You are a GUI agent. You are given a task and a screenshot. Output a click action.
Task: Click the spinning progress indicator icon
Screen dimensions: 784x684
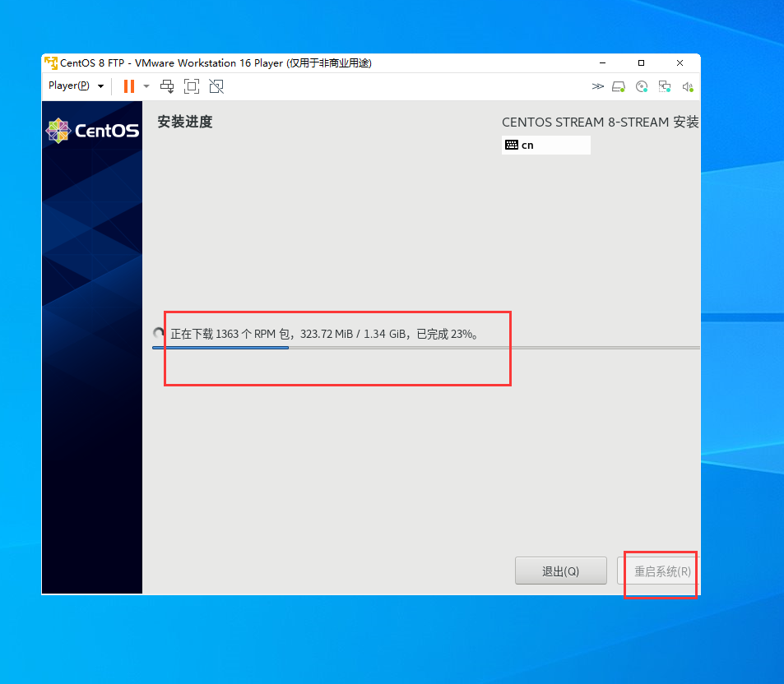point(159,333)
